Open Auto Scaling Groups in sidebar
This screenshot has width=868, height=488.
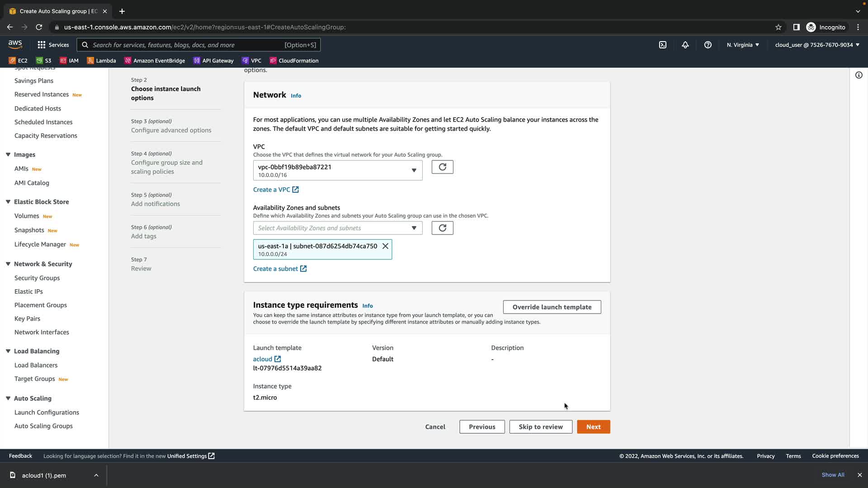click(43, 426)
